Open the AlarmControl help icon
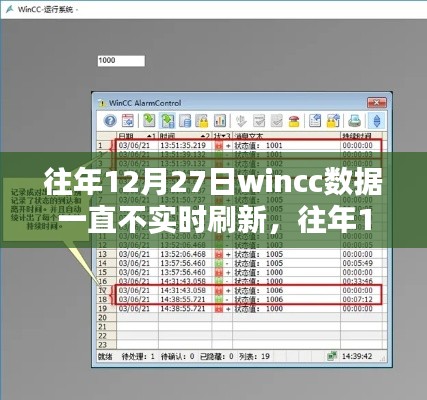 (x=110, y=121)
